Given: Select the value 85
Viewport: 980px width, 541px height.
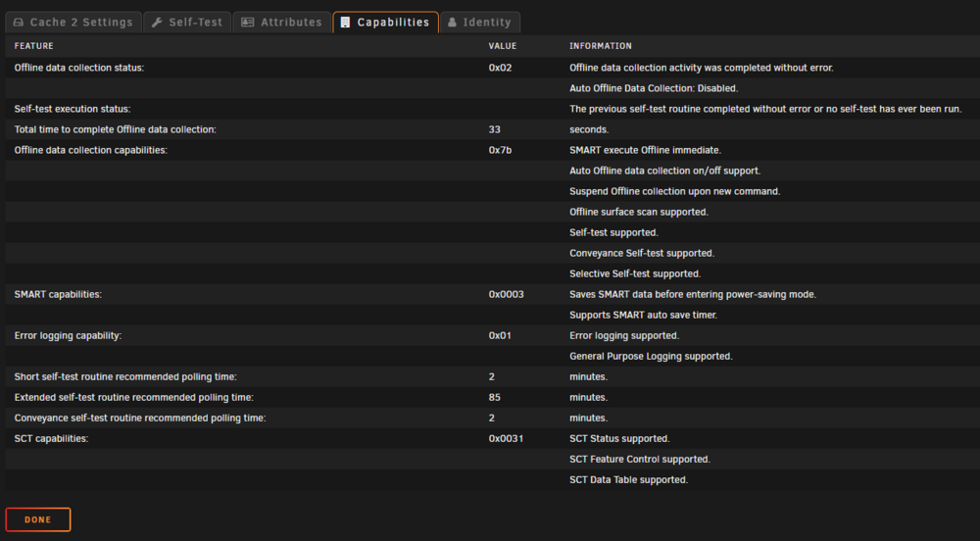Looking at the screenshot, I should 494,397.
